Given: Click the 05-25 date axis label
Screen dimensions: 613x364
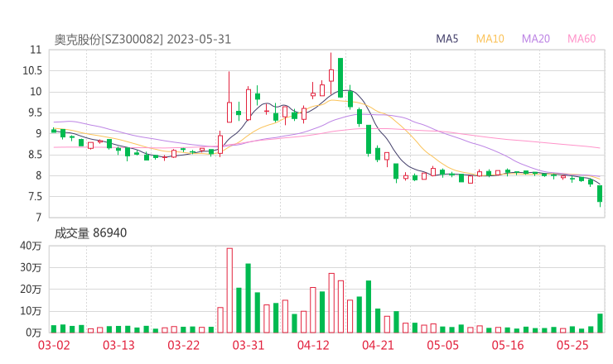Looking at the screenshot, I should [x=572, y=345].
